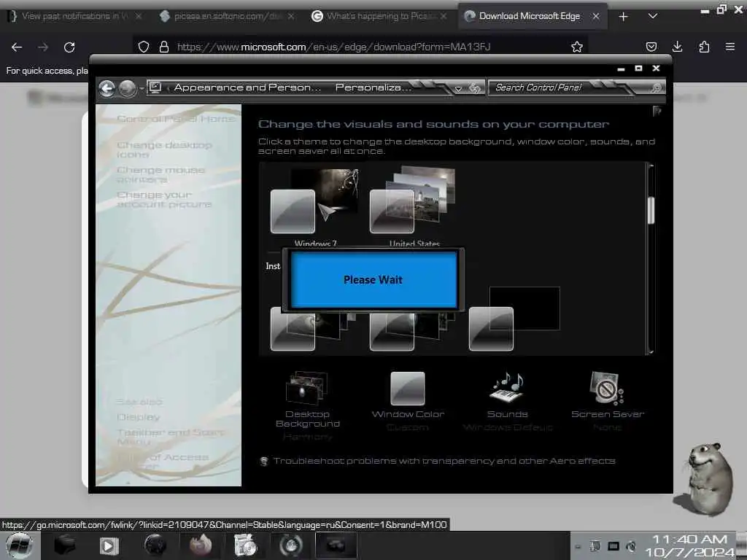Click the Save to Pocket icon
Viewport: 747px width, 560px height.
[x=651, y=47]
